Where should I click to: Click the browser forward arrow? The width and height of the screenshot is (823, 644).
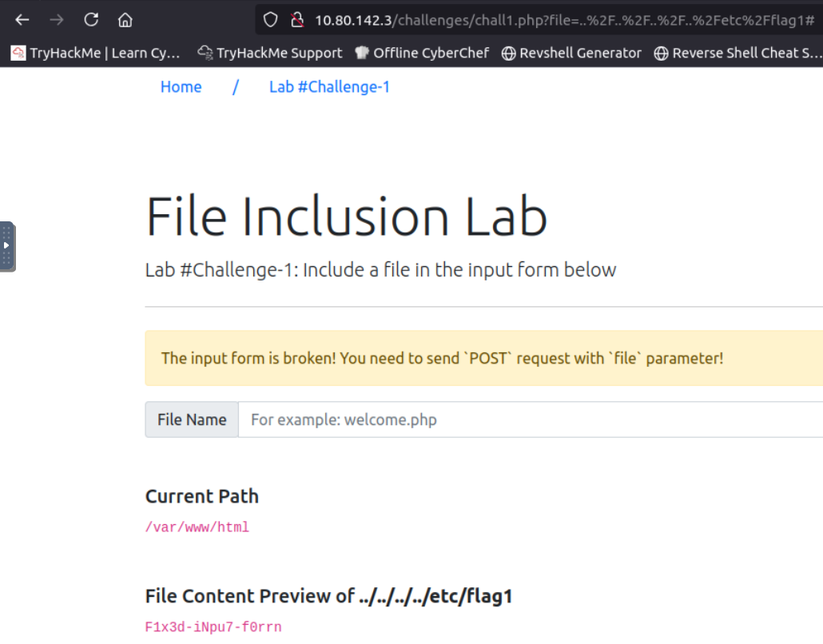(57, 20)
